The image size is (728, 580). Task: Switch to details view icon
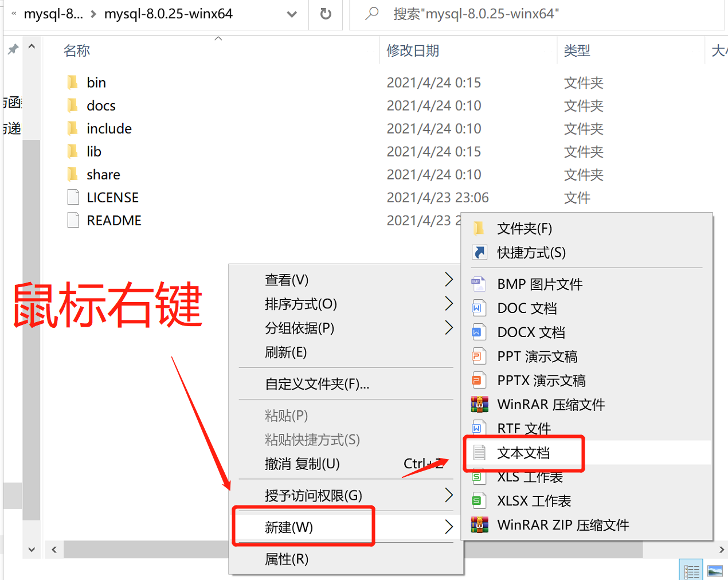coord(692,571)
